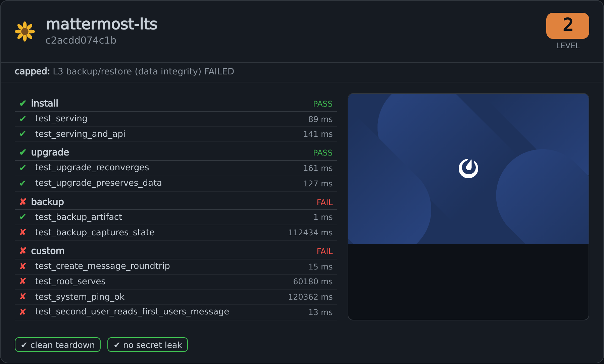Click the test_serving_and_api test name
Image resolution: width=604 pixels, height=364 pixels.
pyautogui.click(x=80, y=134)
